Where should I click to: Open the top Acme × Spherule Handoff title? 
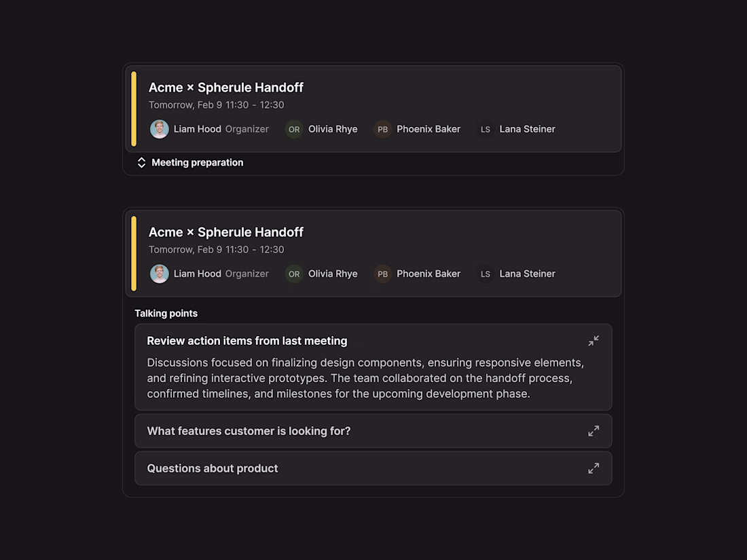click(225, 88)
